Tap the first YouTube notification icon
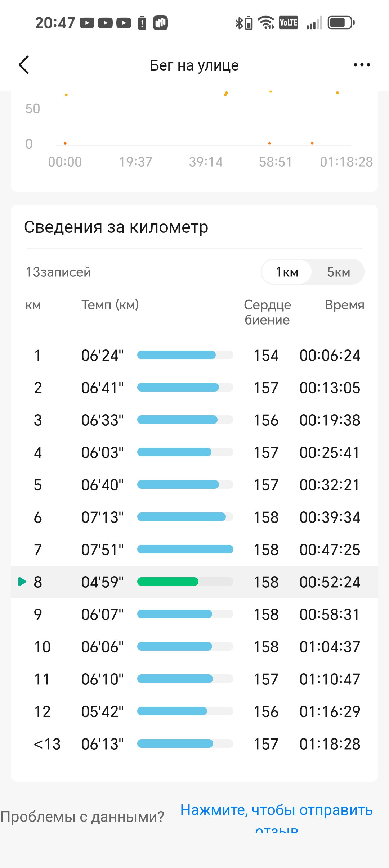The image size is (389, 868). pos(87,23)
